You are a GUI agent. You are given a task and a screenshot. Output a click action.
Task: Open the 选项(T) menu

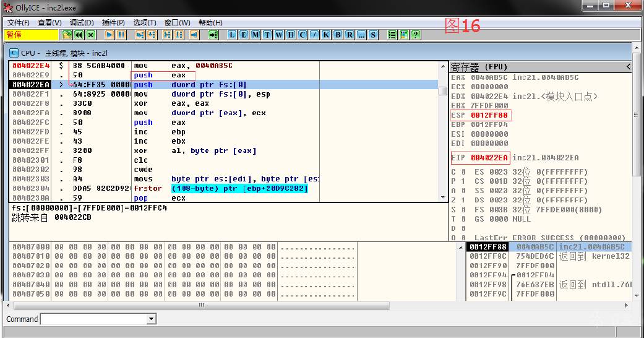click(x=145, y=23)
